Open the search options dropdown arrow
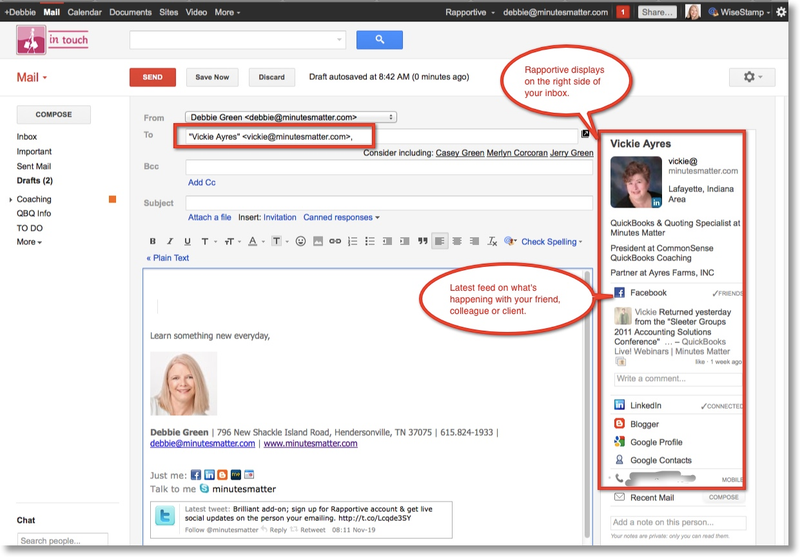 (x=339, y=40)
